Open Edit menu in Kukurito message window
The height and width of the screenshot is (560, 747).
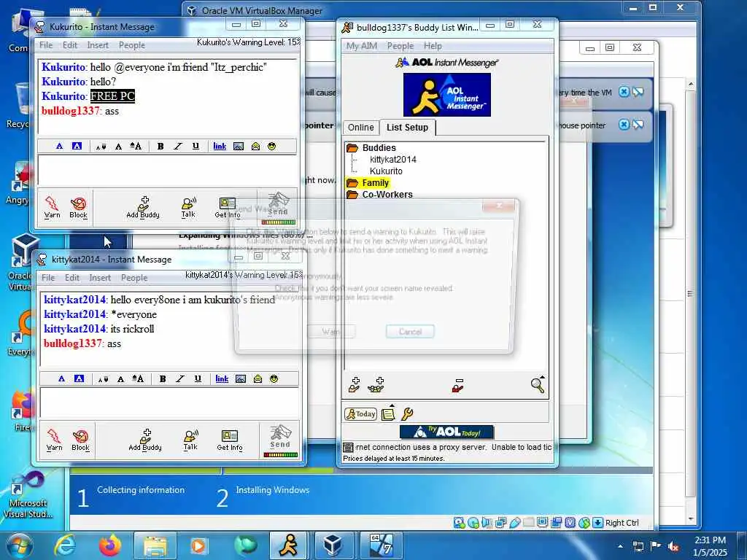tap(69, 45)
